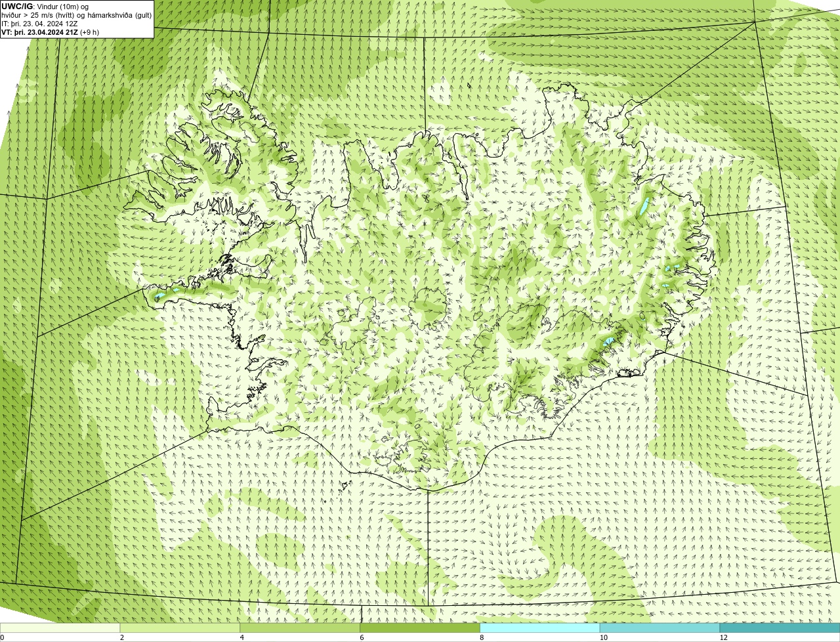
Task: Click the '2' label on the color scale
Action: tap(122, 637)
